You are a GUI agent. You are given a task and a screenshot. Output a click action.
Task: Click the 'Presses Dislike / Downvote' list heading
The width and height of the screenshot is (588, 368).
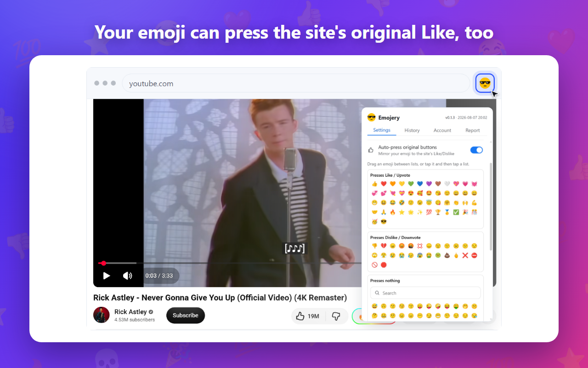pos(395,237)
